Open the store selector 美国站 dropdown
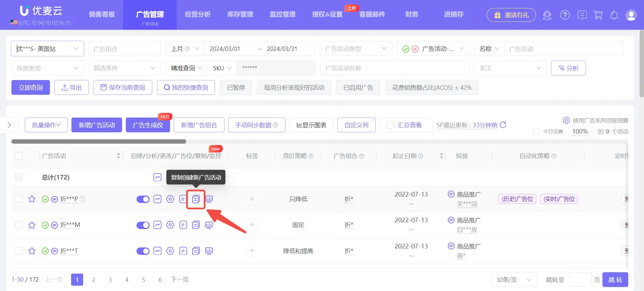Screen dimensions: 644x291 [48, 49]
